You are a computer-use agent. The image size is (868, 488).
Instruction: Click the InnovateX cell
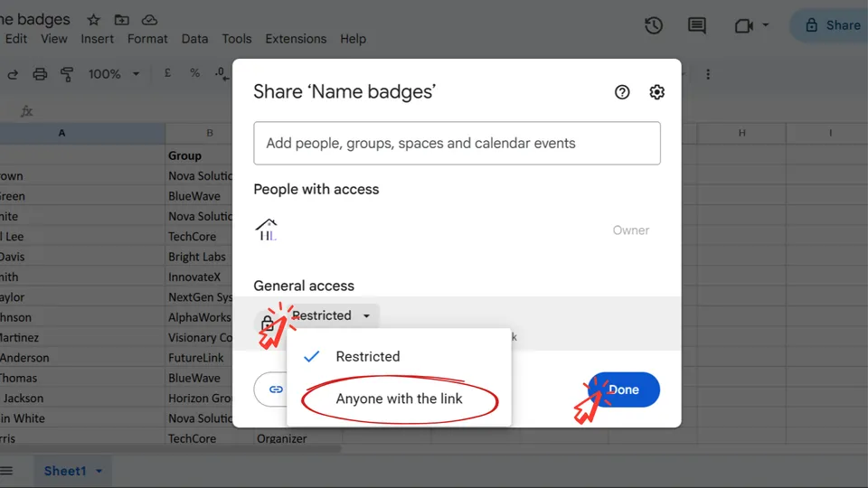(199, 277)
